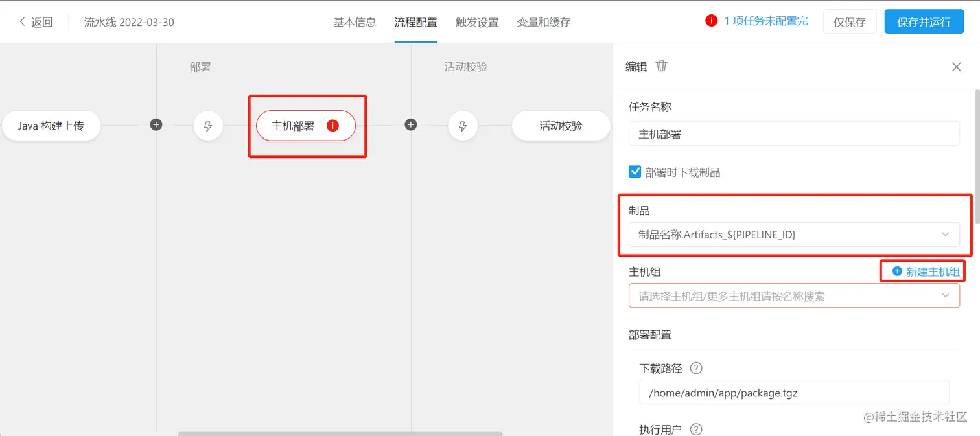
Task: Click the plus node before 部署 stage
Action: 156,124
